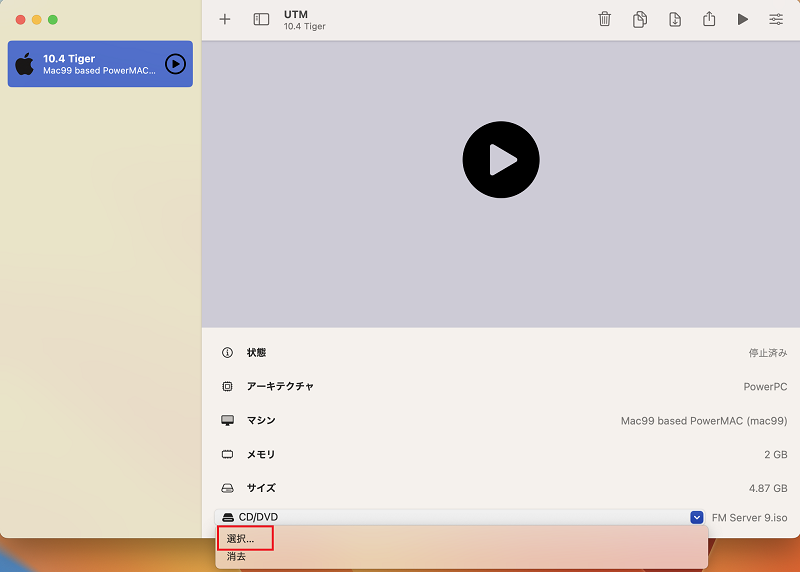This screenshot has width=800, height=572.
Task: Clone the selected VM with copy icon
Action: pyautogui.click(x=640, y=19)
